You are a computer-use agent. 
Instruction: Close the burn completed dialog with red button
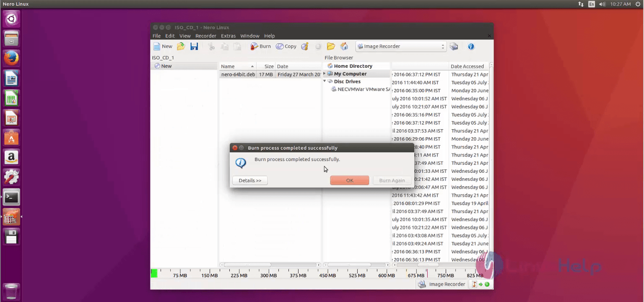click(235, 148)
